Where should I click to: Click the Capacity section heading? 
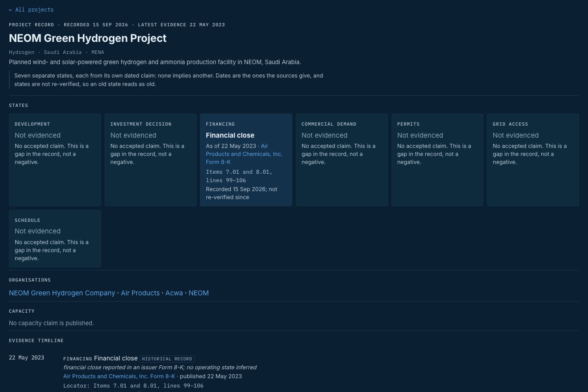click(x=22, y=311)
